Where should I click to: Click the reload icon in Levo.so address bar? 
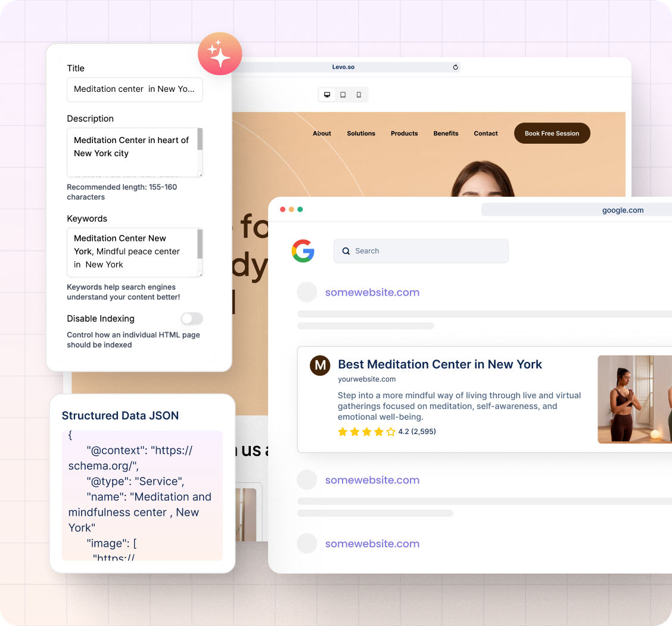pyautogui.click(x=456, y=67)
